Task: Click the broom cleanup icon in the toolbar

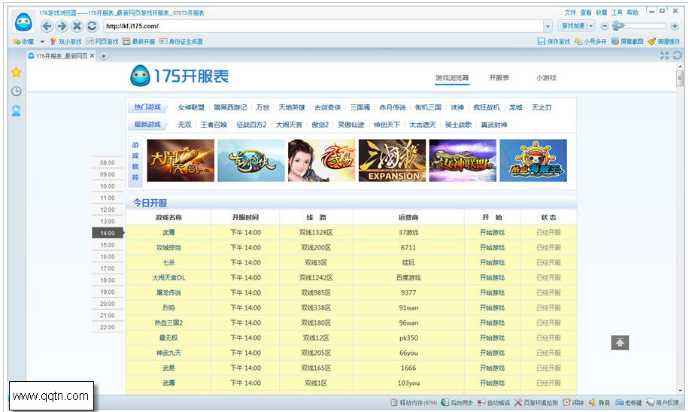Action: tap(651, 41)
